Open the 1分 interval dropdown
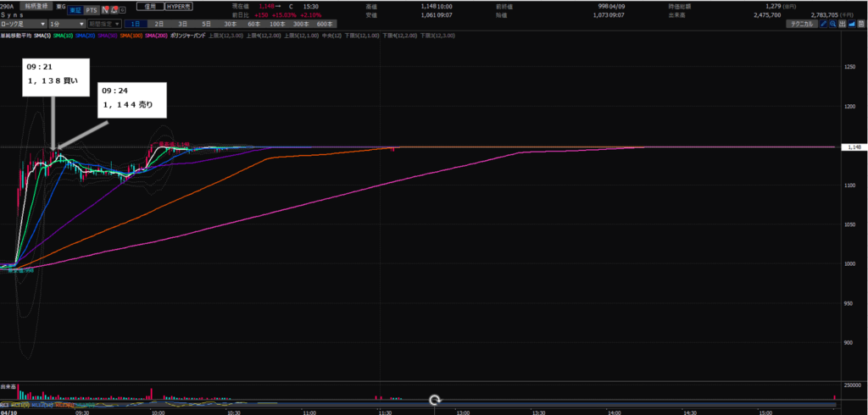This screenshot has width=868, height=415. tap(67, 25)
